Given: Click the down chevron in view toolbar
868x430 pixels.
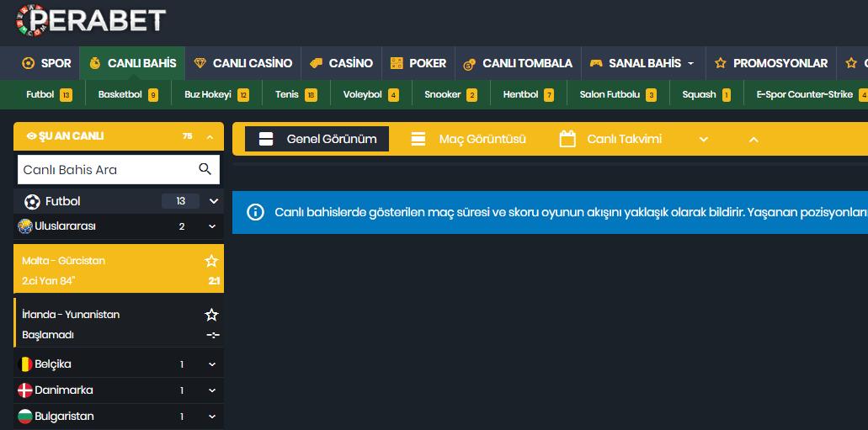Looking at the screenshot, I should (704, 140).
